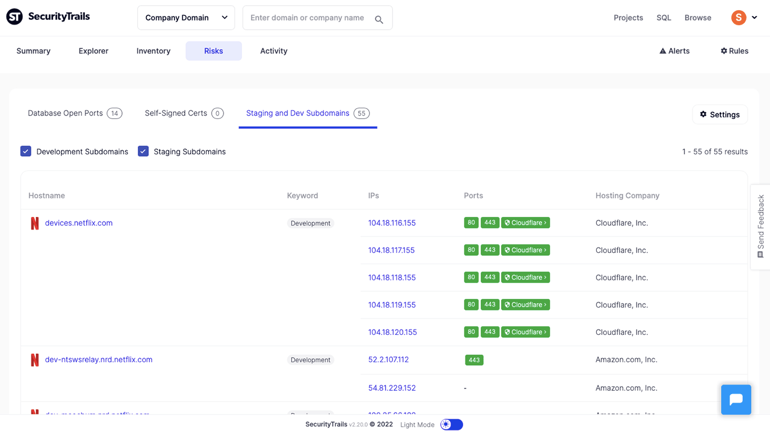Open the Company Domain dropdown
Screen dimensions: 770x434
[186, 18]
